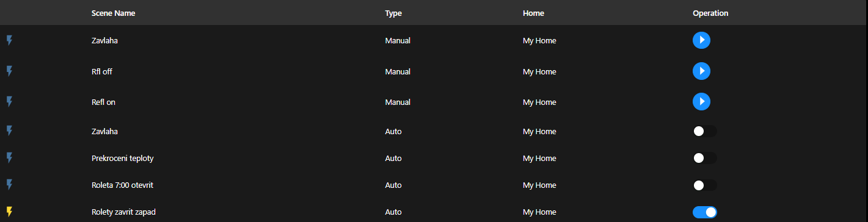Click the Scene Name column header
The image size is (868, 222).
[114, 13]
